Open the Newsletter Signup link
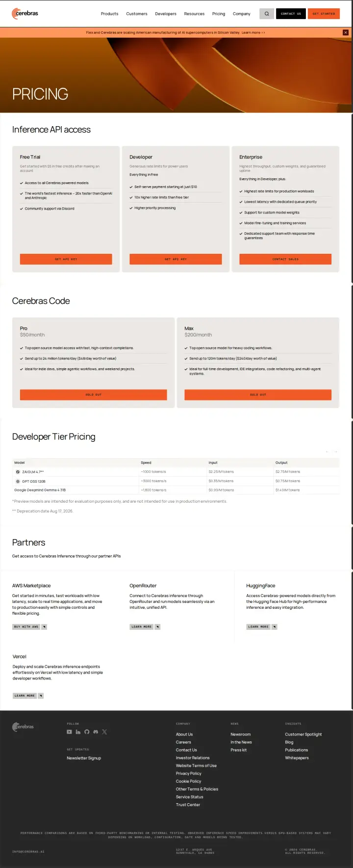The height and width of the screenshot is (868, 353). pos(84,758)
